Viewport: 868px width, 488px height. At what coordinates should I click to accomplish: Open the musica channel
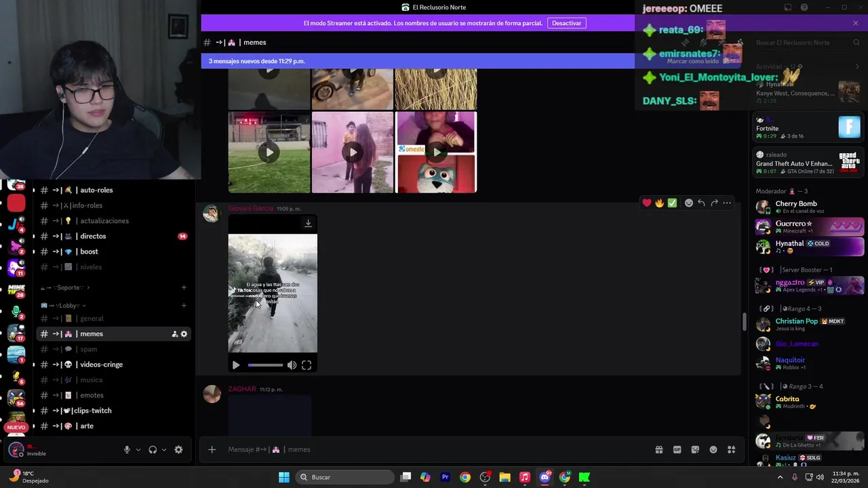[113, 380]
